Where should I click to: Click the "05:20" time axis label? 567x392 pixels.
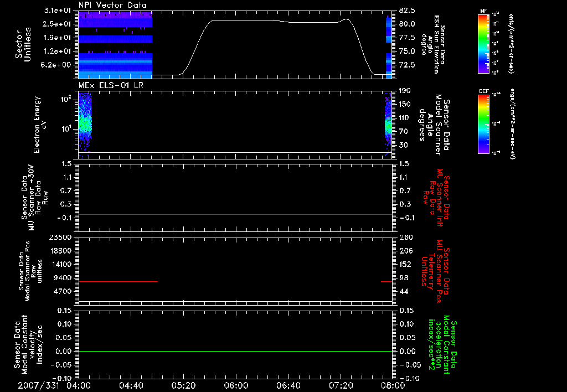pos(183,385)
